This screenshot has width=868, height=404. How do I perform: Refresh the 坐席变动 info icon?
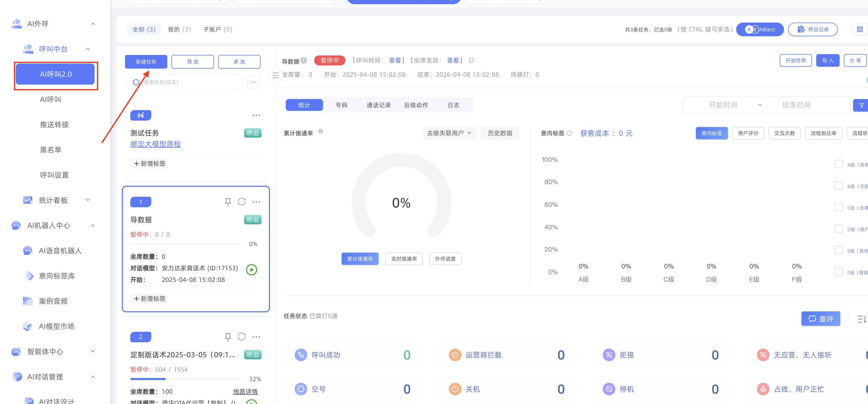click(x=471, y=61)
